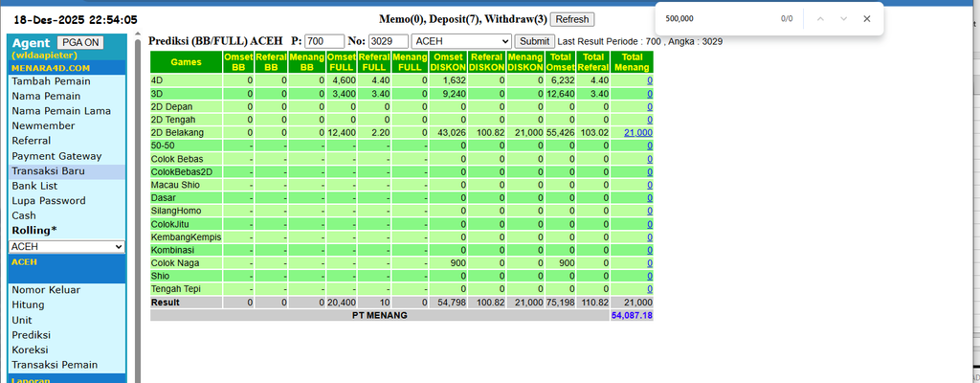Click Rolling* in sidebar
The width and height of the screenshot is (980, 383).
point(33,231)
